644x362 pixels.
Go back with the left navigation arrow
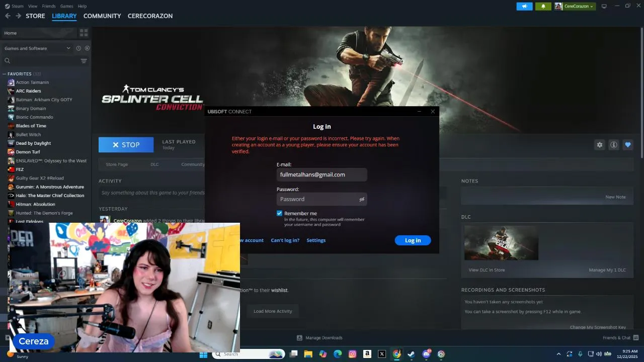(x=8, y=16)
